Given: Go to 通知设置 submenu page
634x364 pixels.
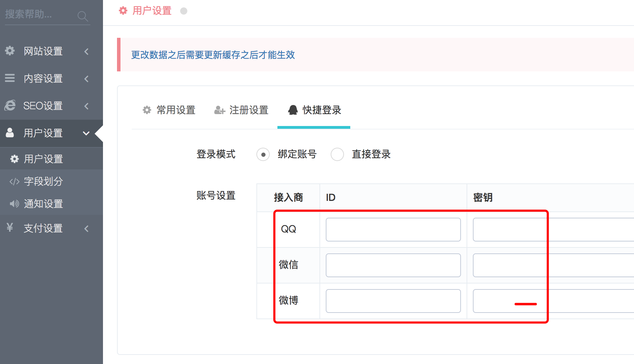Looking at the screenshot, I should pos(51,204).
